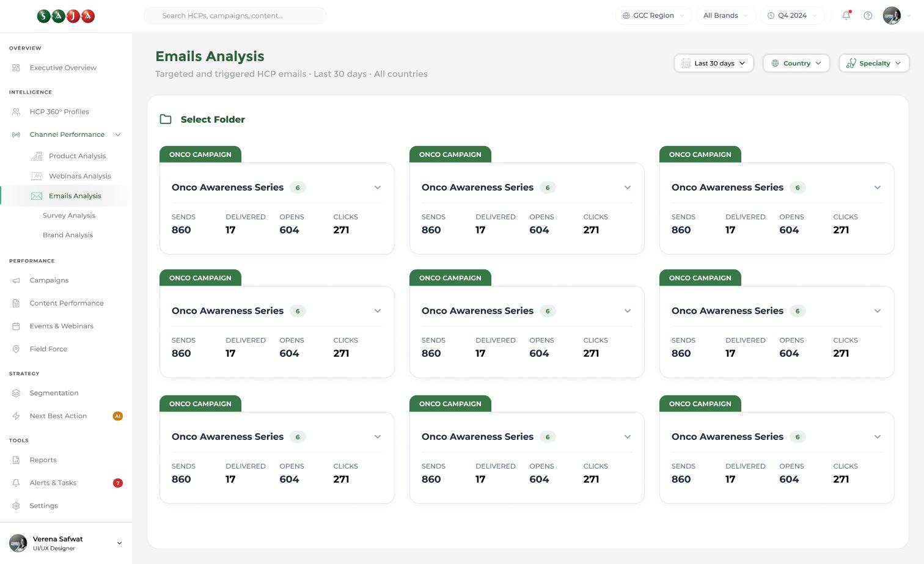The height and width of the screenshot is (564, 924).
Task: Click the Segmentation layers icon
Action: [x=16, y=393]
